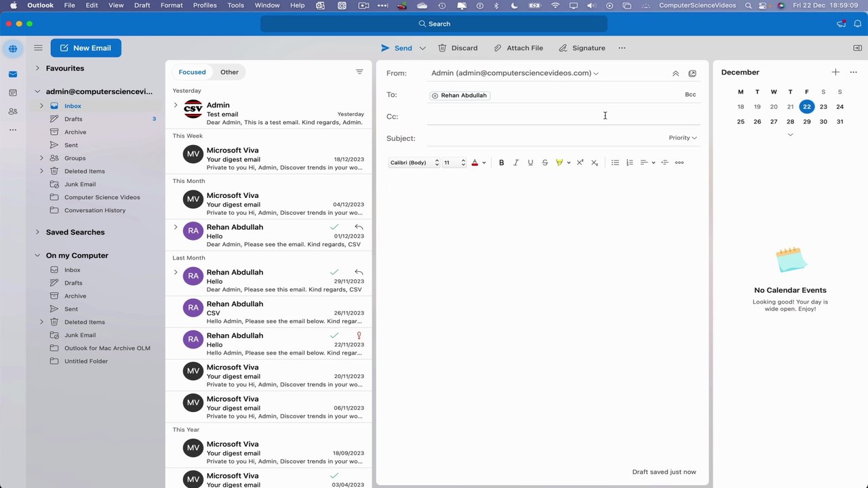Click the globe account icon in sidebar
This screenshot has width=868, height=488.
[13, 49]
